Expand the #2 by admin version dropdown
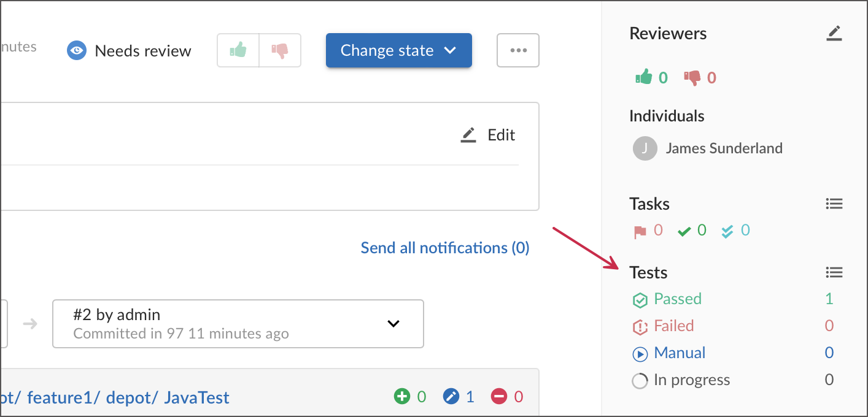 [393, 323]
